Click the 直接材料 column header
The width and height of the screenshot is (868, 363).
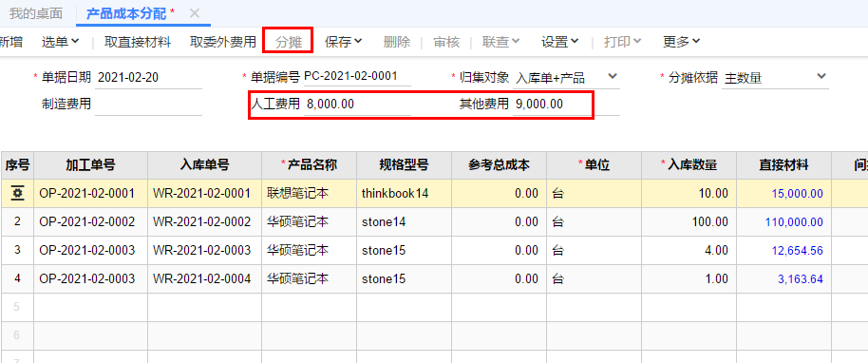[783, 165]
